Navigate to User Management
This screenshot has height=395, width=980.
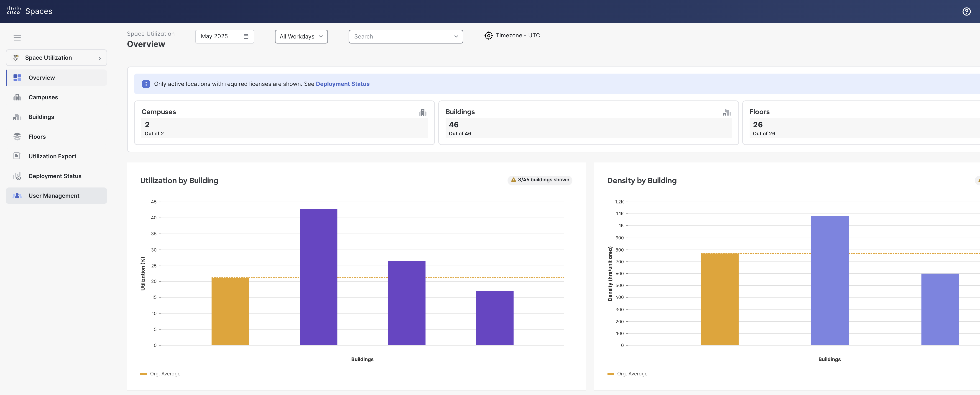tap(54, 196)
